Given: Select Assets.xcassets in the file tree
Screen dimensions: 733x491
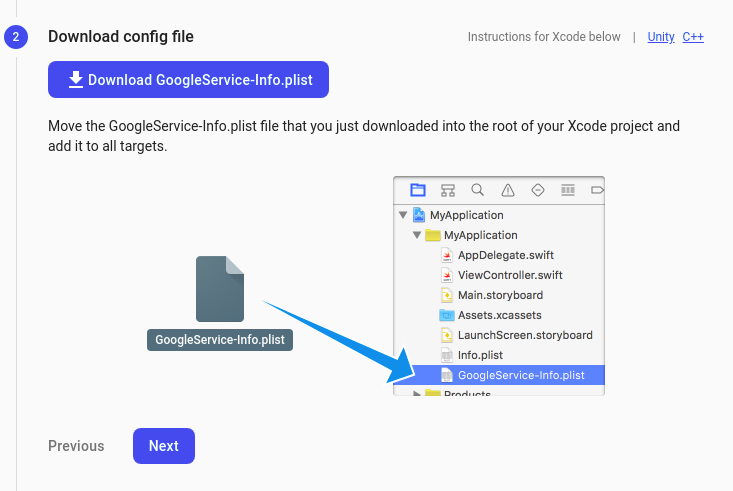Looking at the screenshot, I should (499, 315).
